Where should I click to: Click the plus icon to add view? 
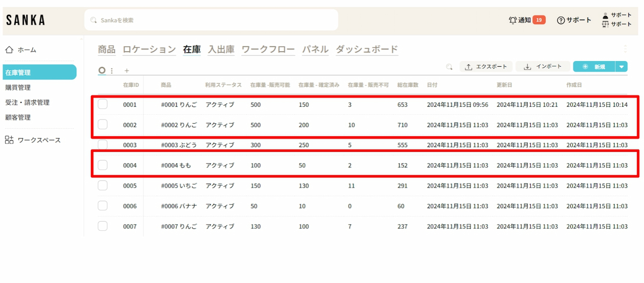(127, 71)
